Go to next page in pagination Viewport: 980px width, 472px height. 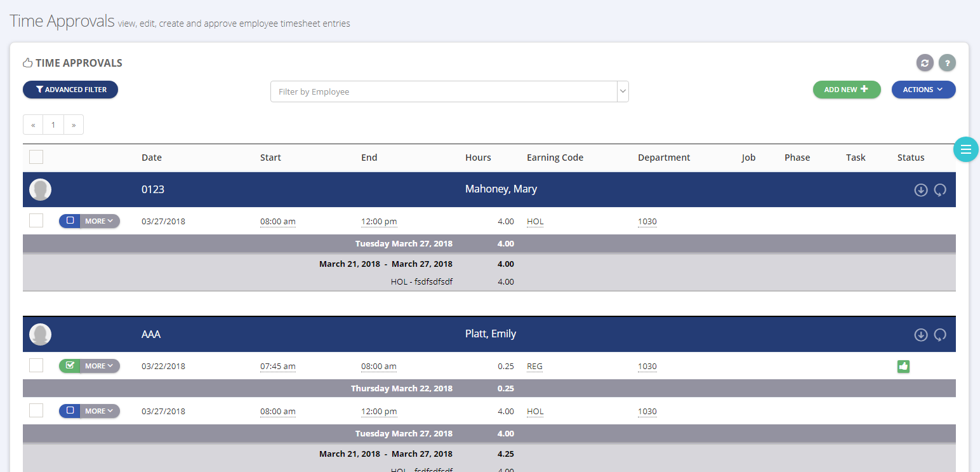(x=74, y=125)
